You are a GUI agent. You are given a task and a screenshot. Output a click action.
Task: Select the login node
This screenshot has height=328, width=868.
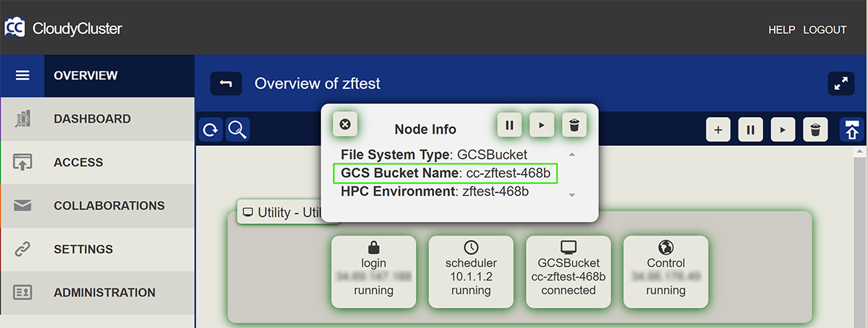[x=374, y=271]
